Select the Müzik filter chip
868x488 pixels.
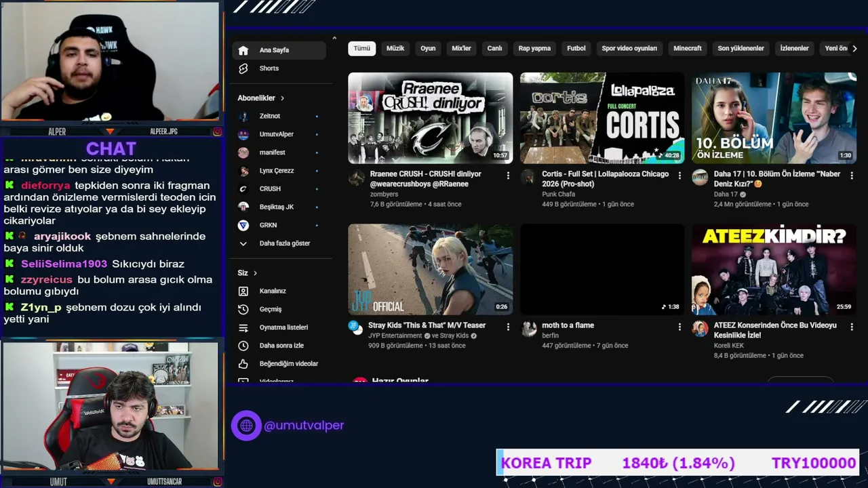pyautogui.click(x=395, y=49)
